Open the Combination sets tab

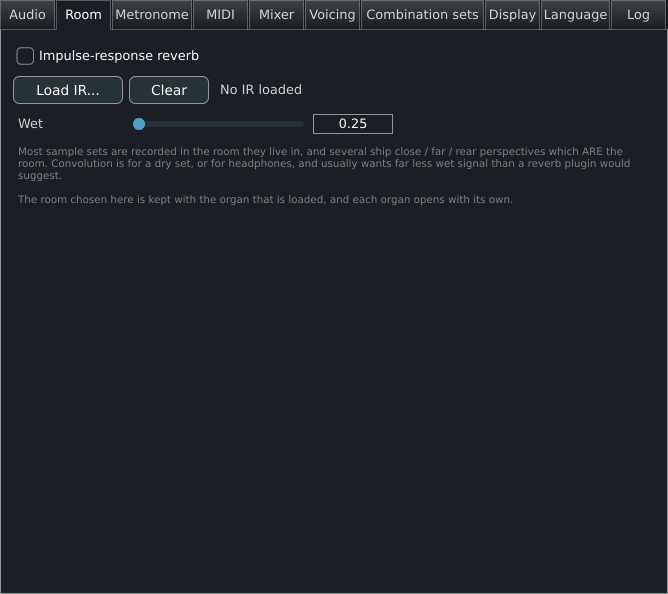422,14
